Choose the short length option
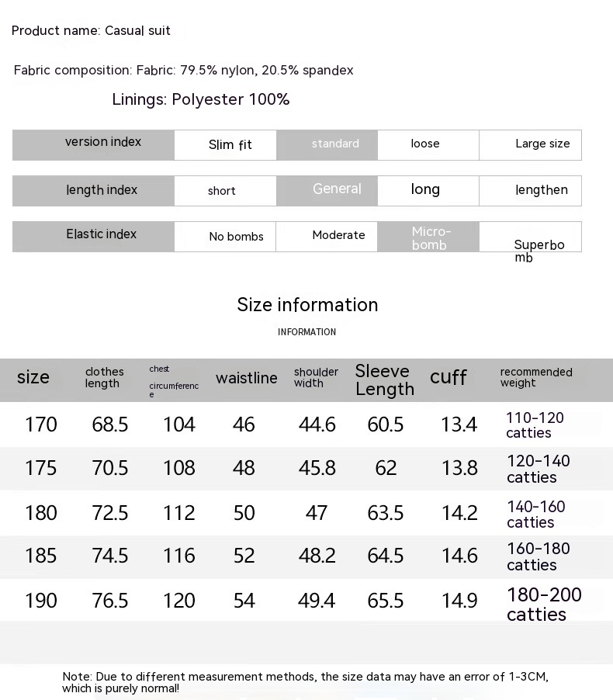 tap(222, 191)
